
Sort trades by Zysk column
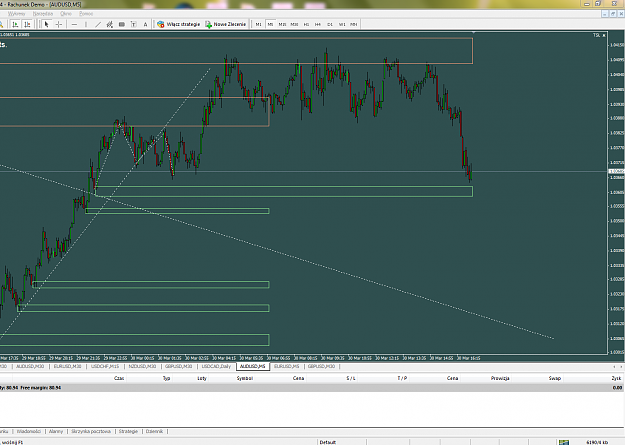(x=616, y=378)
